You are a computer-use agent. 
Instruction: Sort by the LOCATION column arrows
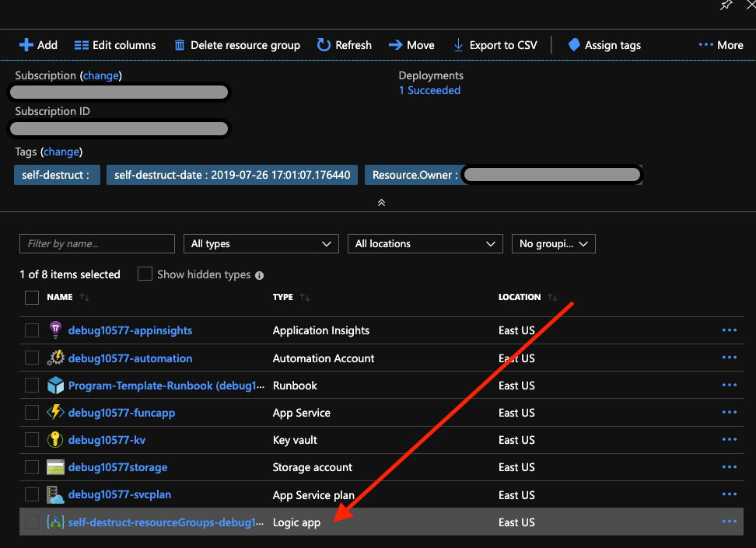[x=552, y=298]
